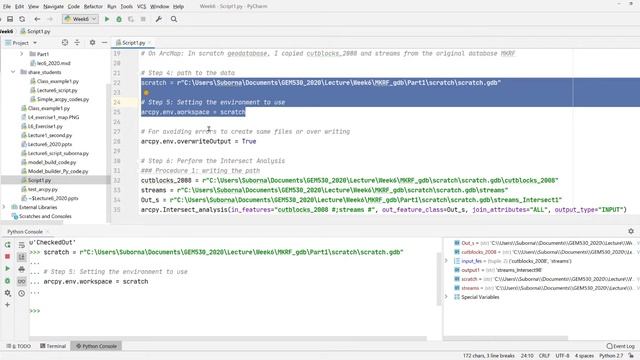The width and height of the screenshot is (640, 360).
Task: Click the console print icon
Action: (x=22, y=269)
